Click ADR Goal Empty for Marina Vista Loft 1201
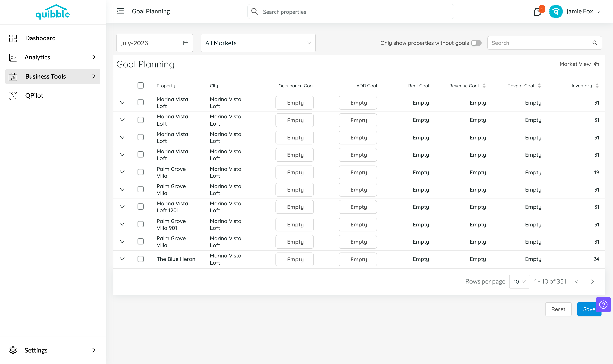Viewport: 613px width, 364px height. pyautogui.click(x=358, y=207)
